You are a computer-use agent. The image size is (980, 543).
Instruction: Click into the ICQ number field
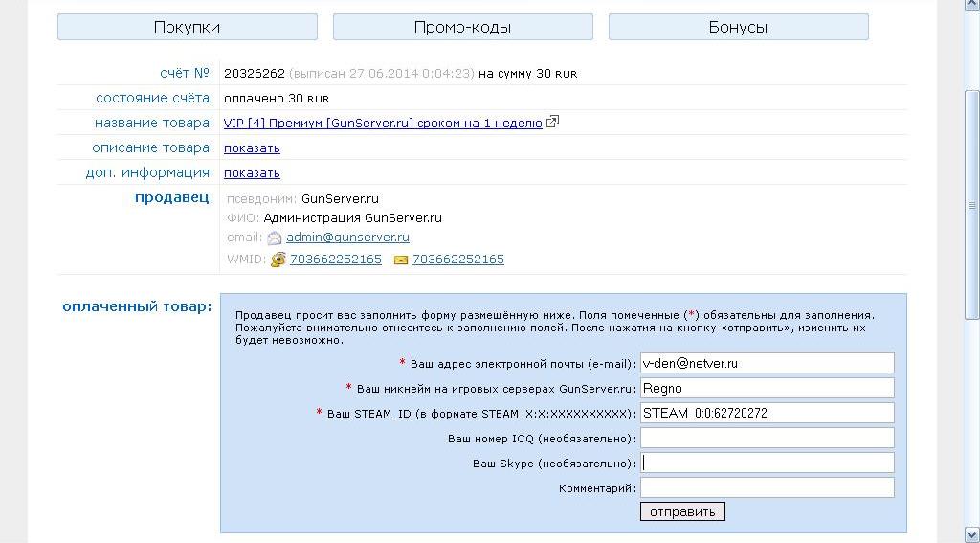pos(767,438)
